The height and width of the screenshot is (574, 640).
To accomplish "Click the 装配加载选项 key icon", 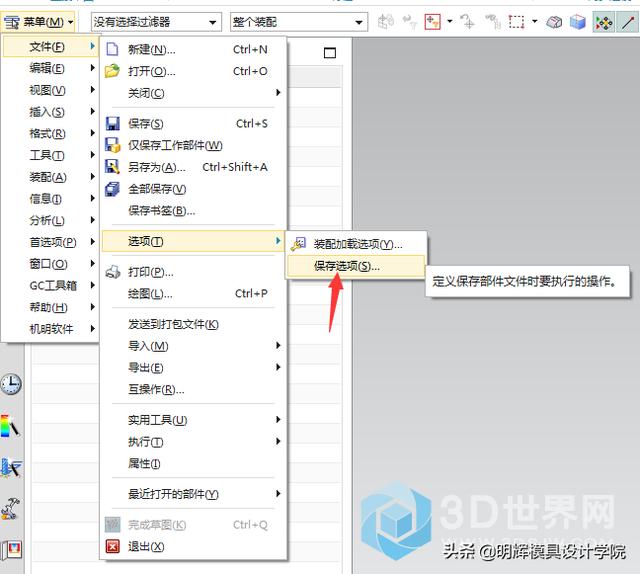I will click(298, 244).
